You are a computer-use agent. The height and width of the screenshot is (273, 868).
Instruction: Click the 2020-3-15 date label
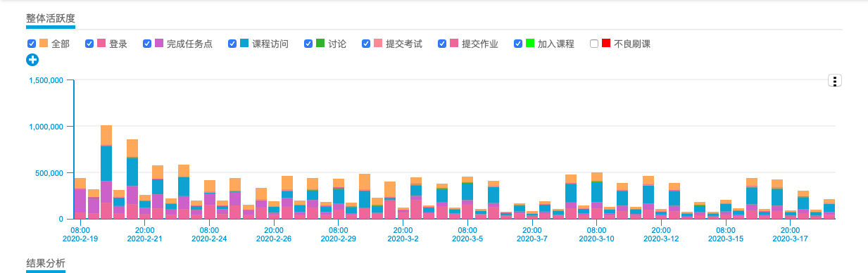(726, 239)
